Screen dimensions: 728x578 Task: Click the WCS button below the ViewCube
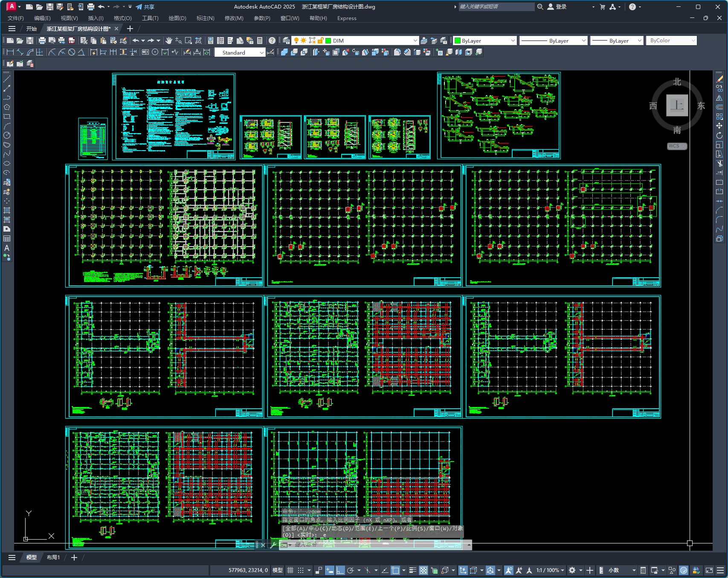point(677,146)
